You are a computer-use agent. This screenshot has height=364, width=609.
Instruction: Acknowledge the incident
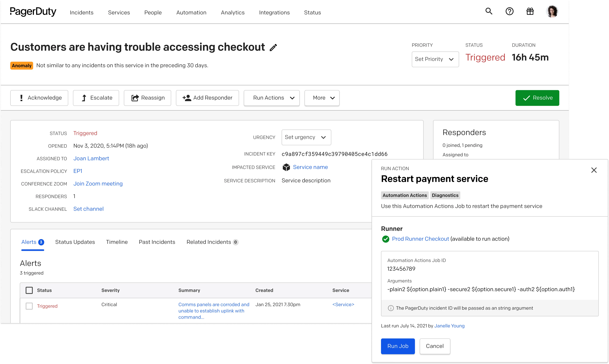tap(39, 98)
